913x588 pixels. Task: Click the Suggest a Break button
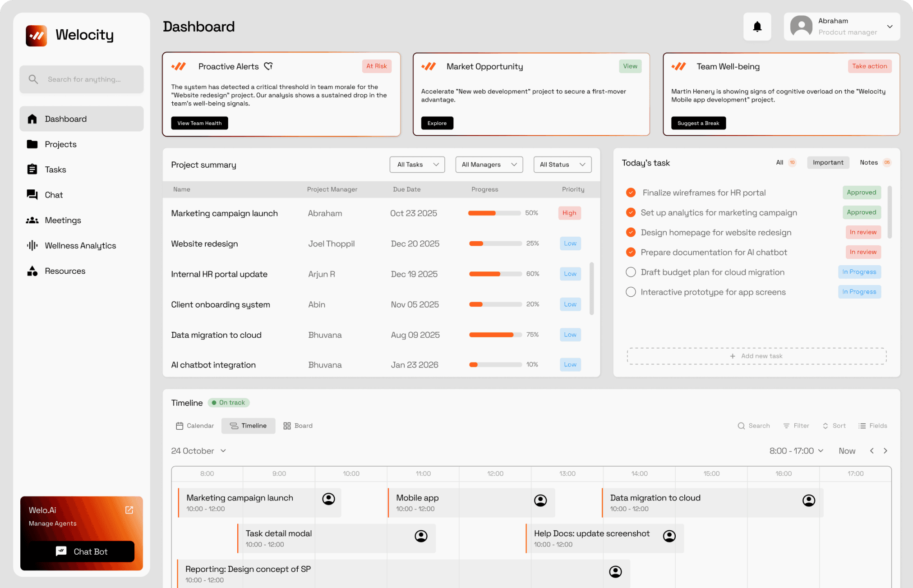[698, 123]
